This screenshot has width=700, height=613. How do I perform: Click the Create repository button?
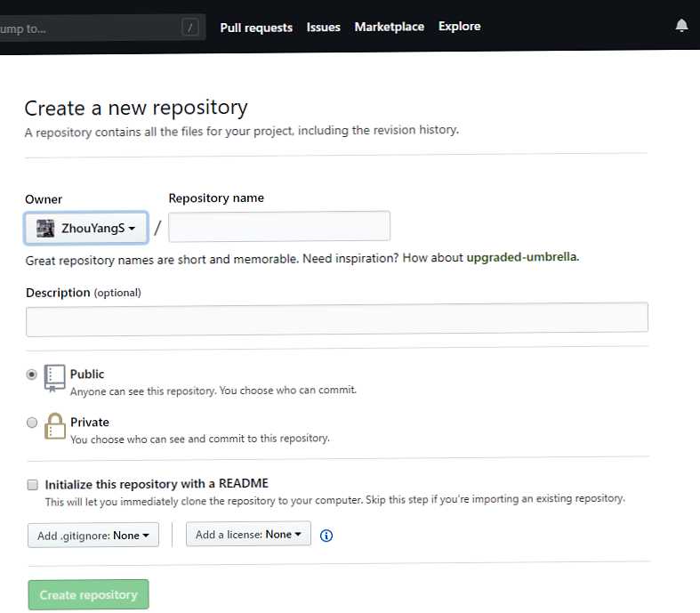pyautogui.click(x=88, y=594)
